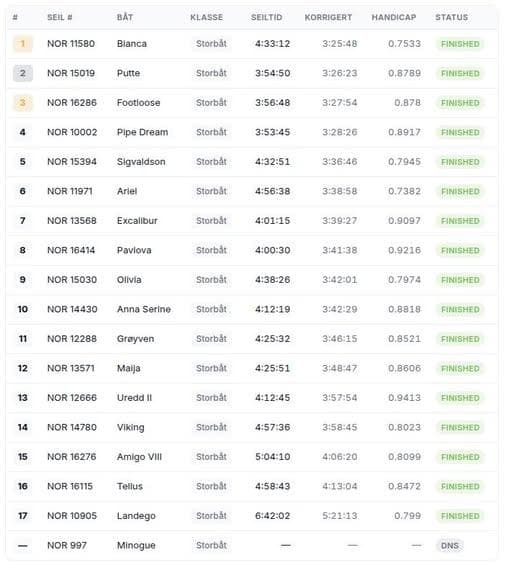
Task: Sort by the HANDICAP column header
Action: [394, 17]
